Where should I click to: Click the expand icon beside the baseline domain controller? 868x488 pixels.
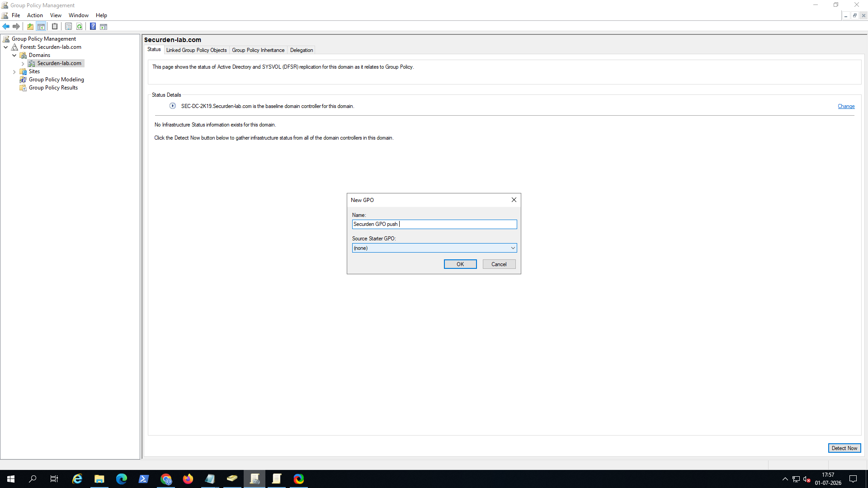click(x=173, y=106)
